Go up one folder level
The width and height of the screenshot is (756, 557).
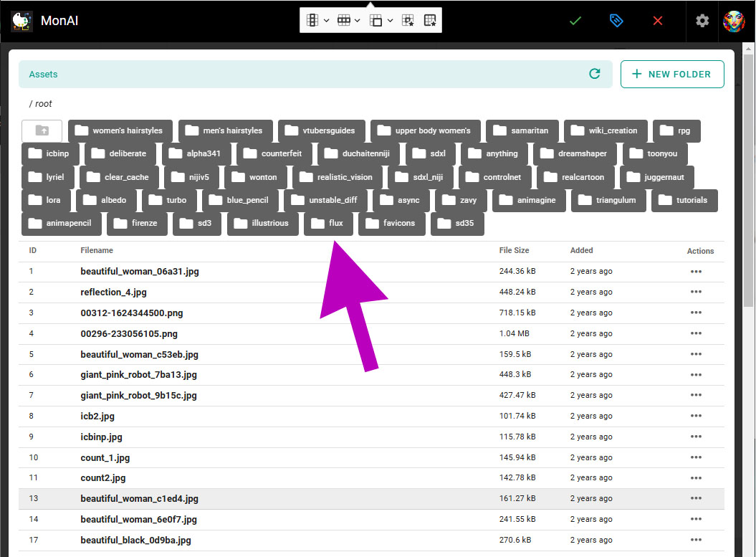42,131
